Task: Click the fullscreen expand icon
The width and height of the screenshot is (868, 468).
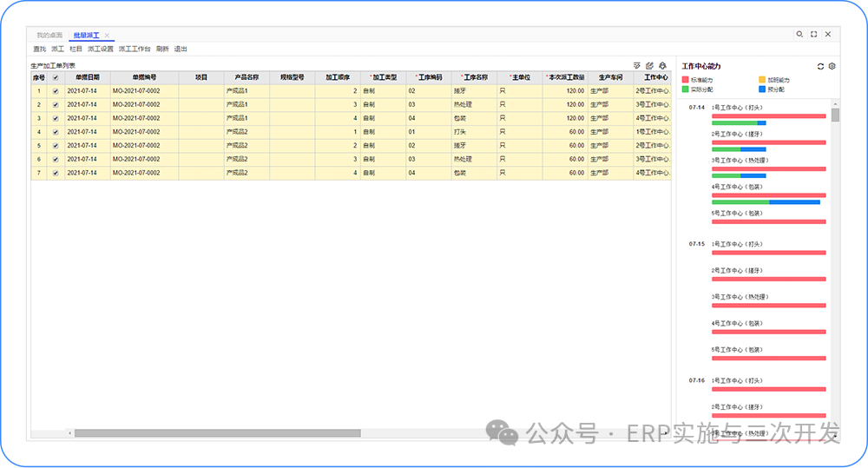Action: tap(813, 34)
